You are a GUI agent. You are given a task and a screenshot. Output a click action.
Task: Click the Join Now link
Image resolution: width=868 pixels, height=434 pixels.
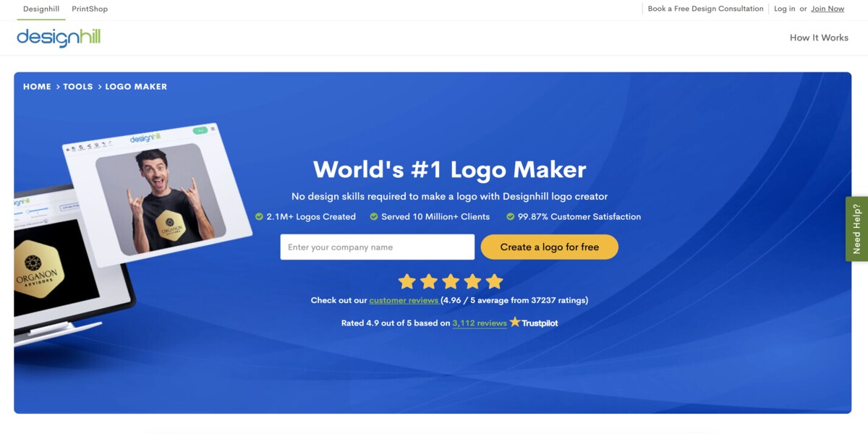coord(827,9)
